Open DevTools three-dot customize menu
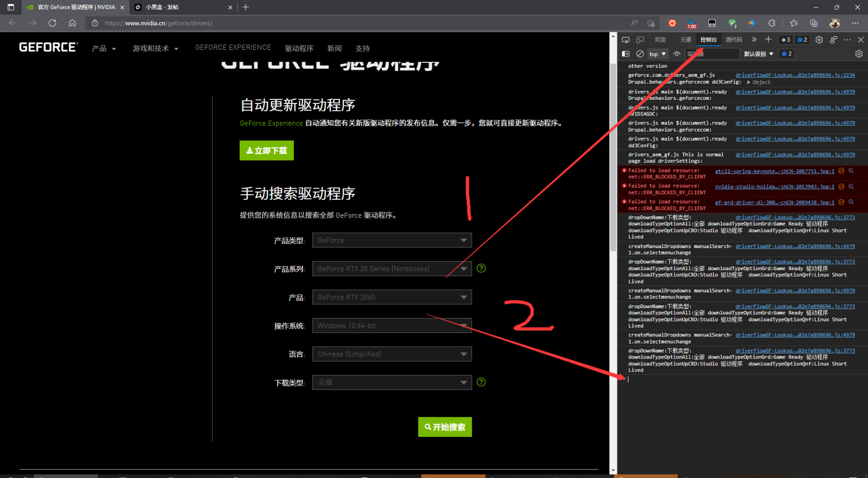Image resolution: width=868 pixels, height=478 pixels. pos(847,40)
